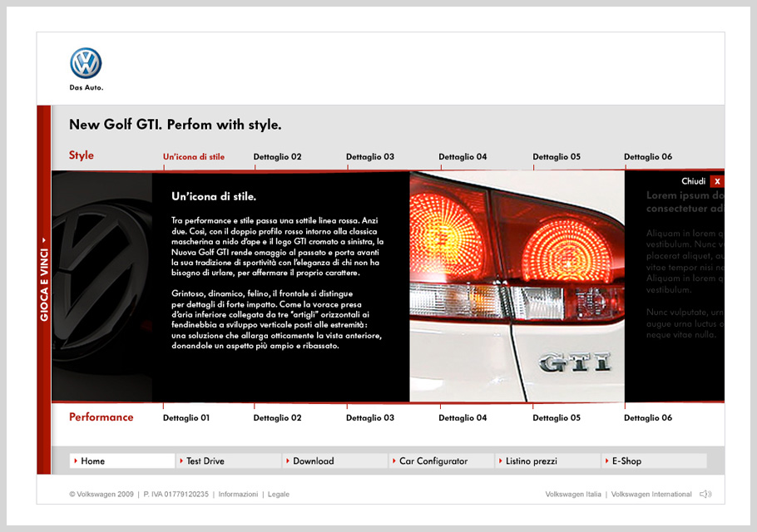Click the GTI tail light photo
The width and height of the screenshot is (757, 532).
pyautogui.click(x=517, y=287)
